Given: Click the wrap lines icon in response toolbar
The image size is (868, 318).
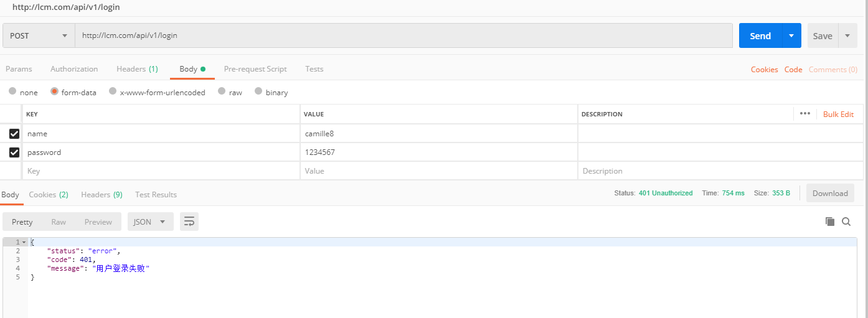Looking at the screenshot, I should [189, 222].
